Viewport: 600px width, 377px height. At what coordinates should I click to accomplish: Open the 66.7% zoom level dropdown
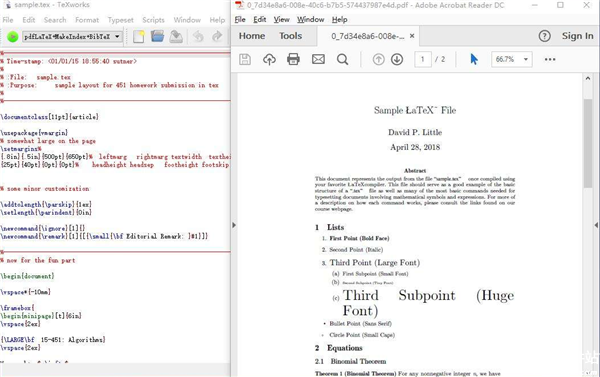[x=512, y=59]
